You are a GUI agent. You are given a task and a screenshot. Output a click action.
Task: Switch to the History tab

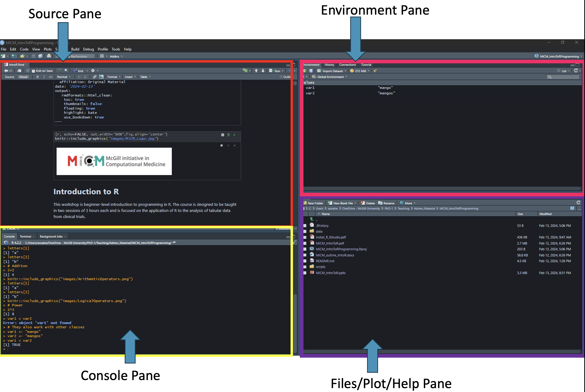(329, 65)
